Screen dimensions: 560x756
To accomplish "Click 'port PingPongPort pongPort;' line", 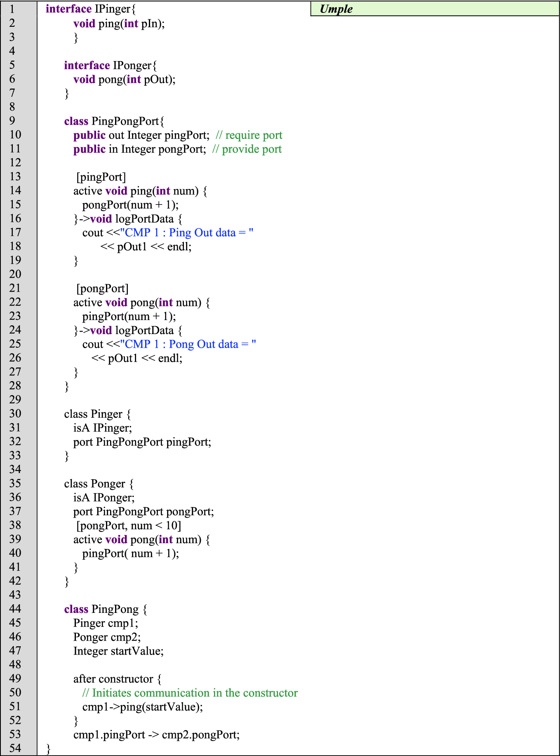I will point(144,512).
